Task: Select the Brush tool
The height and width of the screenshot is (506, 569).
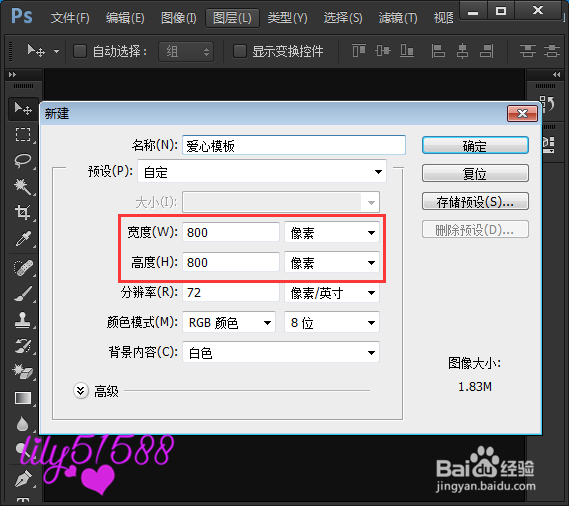Action: click(x=22, y=294)
